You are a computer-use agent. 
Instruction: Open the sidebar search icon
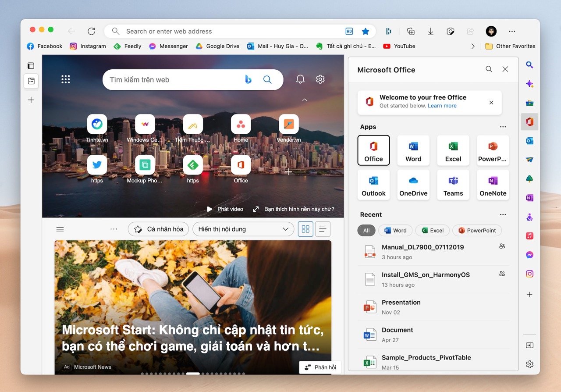529,64
